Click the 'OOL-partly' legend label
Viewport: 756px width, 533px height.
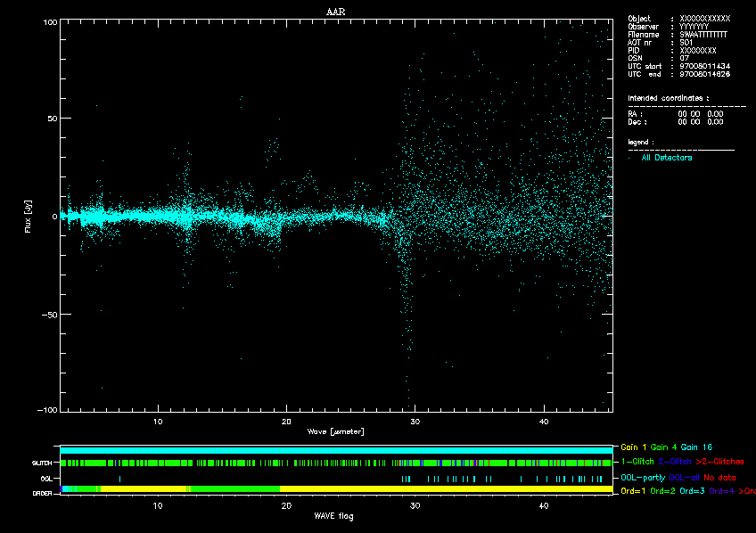point(641,478)
